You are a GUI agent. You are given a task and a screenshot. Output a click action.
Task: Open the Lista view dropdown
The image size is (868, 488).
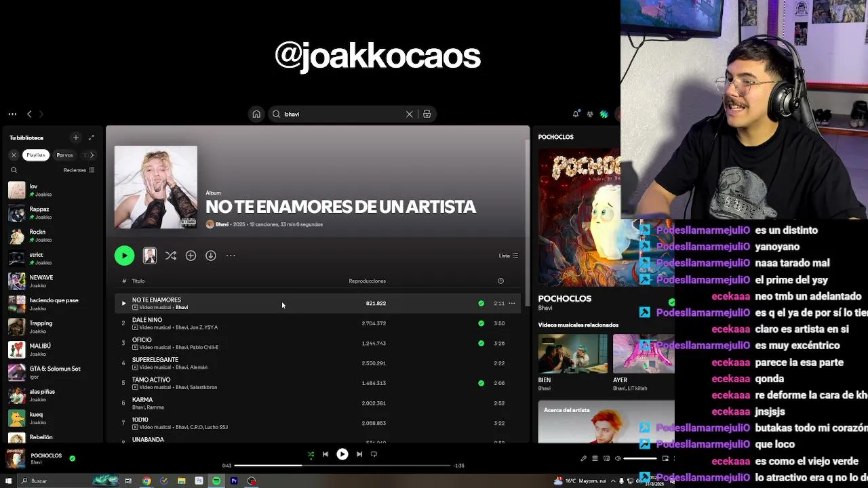[509, 256]
